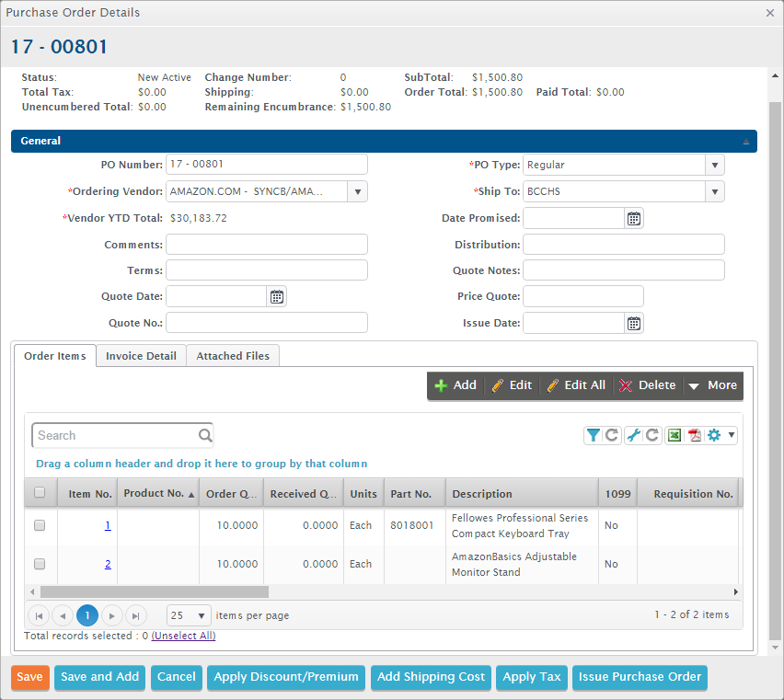
Task: Check the box for item 1 row
Action: coord(40,525)
